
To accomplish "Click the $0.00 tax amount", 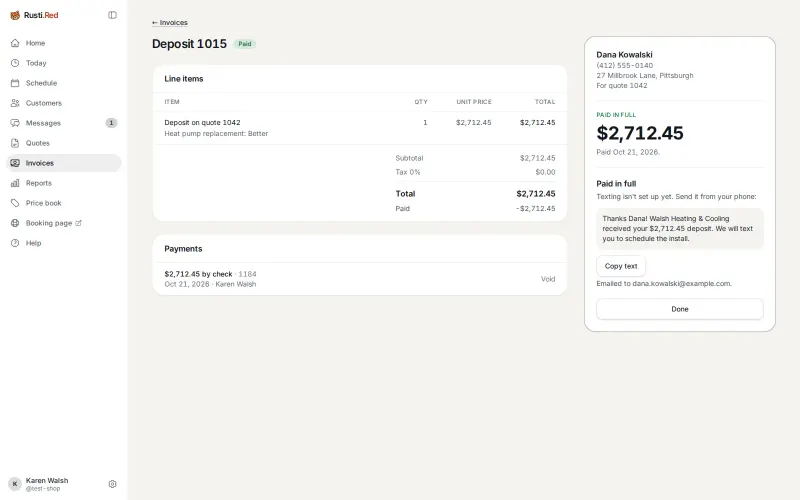I will tap(545, 172).
